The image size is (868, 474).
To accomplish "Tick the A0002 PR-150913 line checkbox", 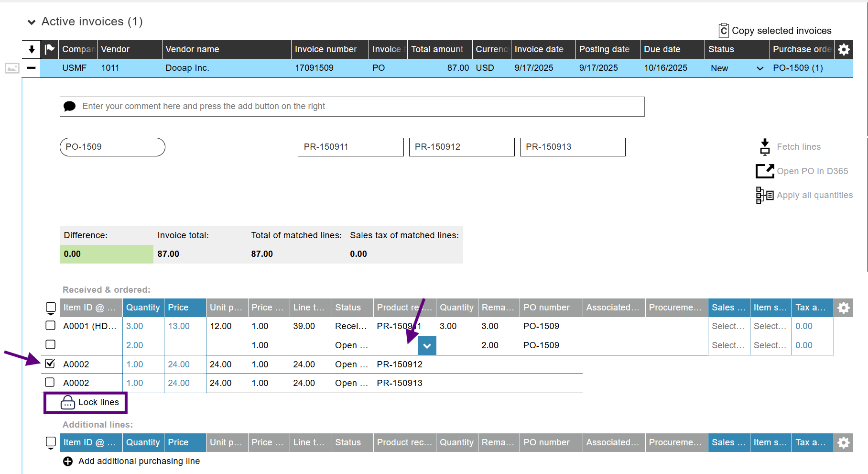I will point(50,383).
